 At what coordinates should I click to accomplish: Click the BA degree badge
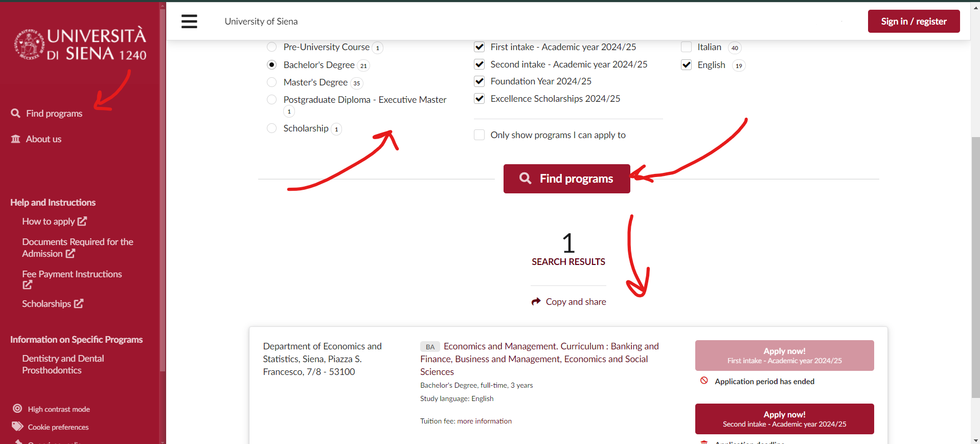click(430, 347)
